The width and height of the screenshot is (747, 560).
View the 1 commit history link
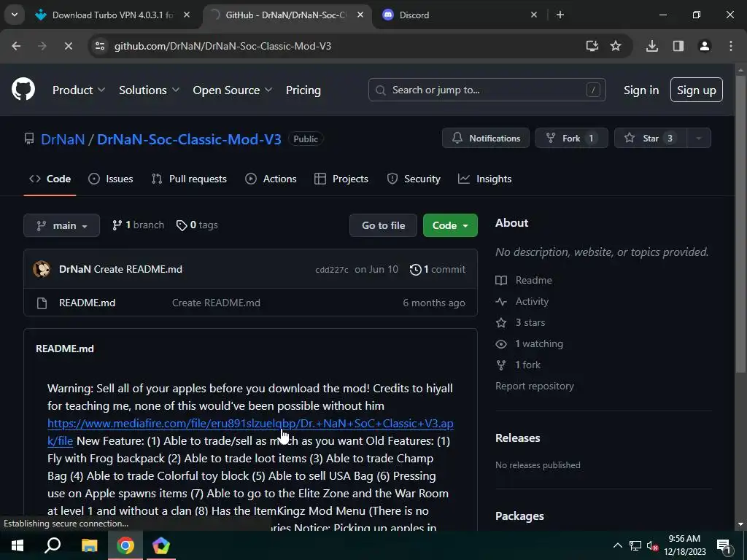click(438, 269)
